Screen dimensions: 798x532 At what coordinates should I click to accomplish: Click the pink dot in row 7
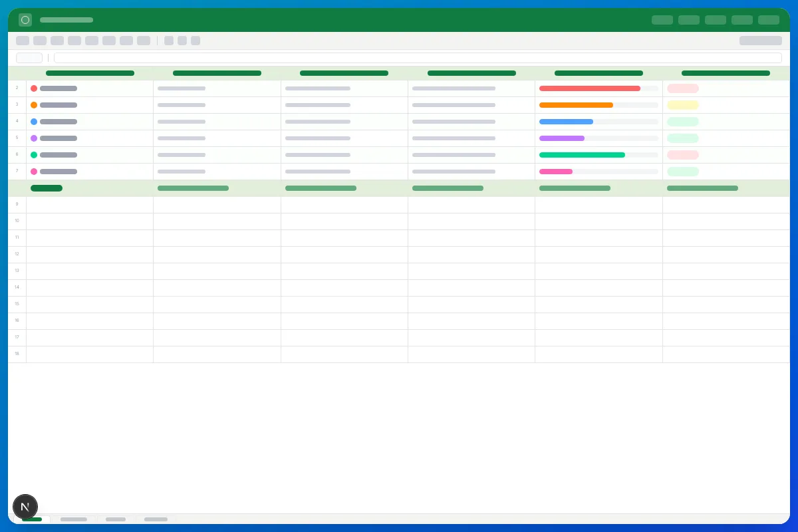tap(34, 172)
